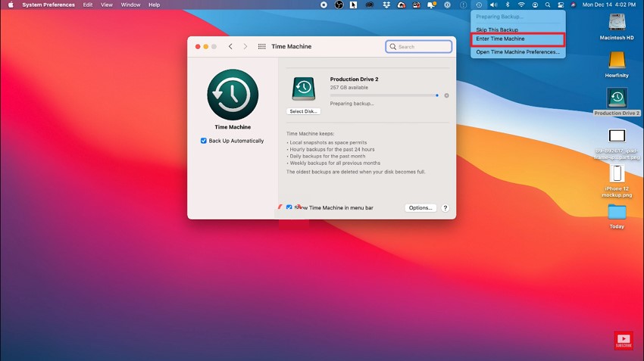Click the Time Machine window title
The width and height of the screenshot is (644, 361).
click(291, 47)
